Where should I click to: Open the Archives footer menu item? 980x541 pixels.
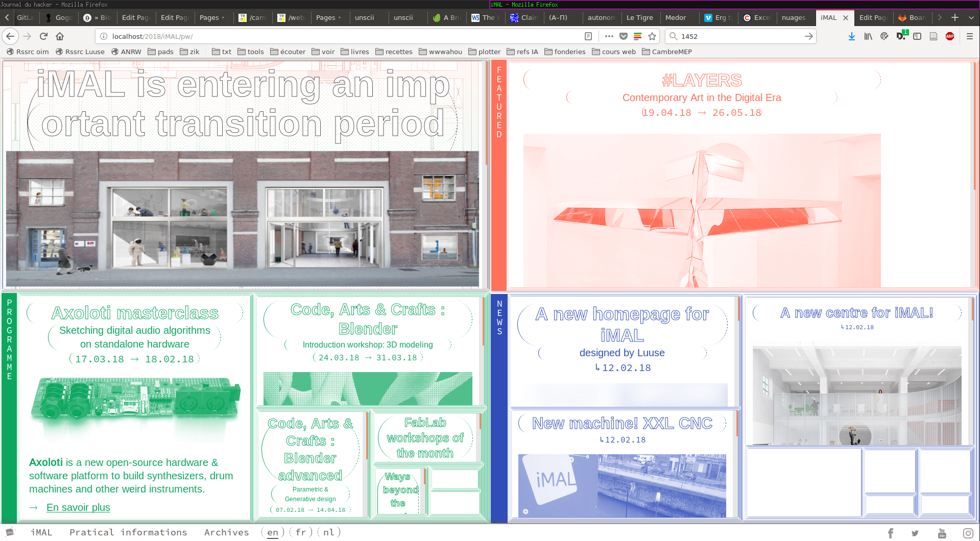(x=226, y=532)
